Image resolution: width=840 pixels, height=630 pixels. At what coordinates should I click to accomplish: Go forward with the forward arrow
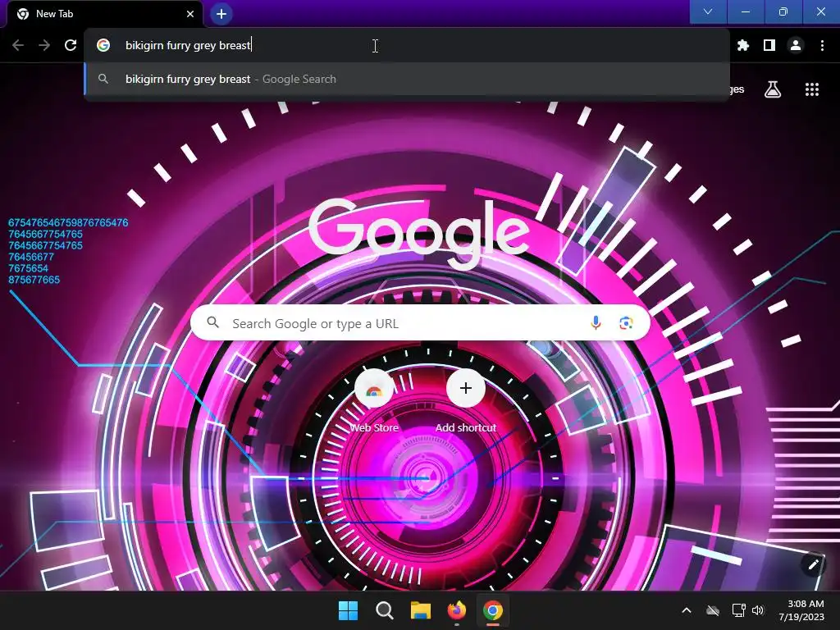click(44, 46)
